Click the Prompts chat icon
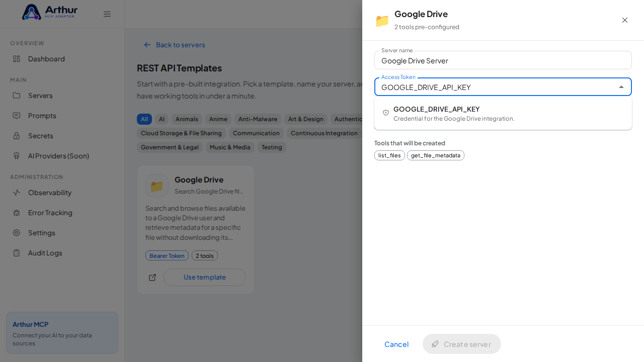The height and width of the screenshot is (362, 644). click(17, 116)
